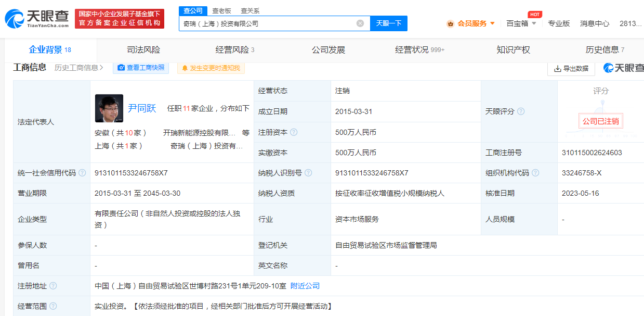Click establishment date 2015-03-31
The width and height of the screenshot is (644, 316).
(x=354, y=111)
